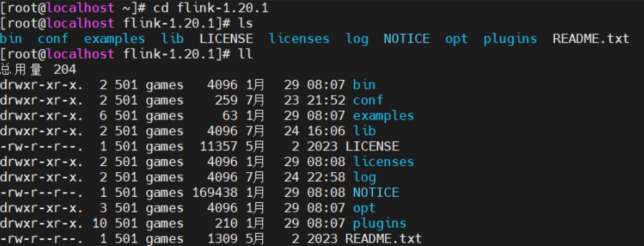
Task: Click the 'conf' directory name in long listing
Action: tap(368, 100)
